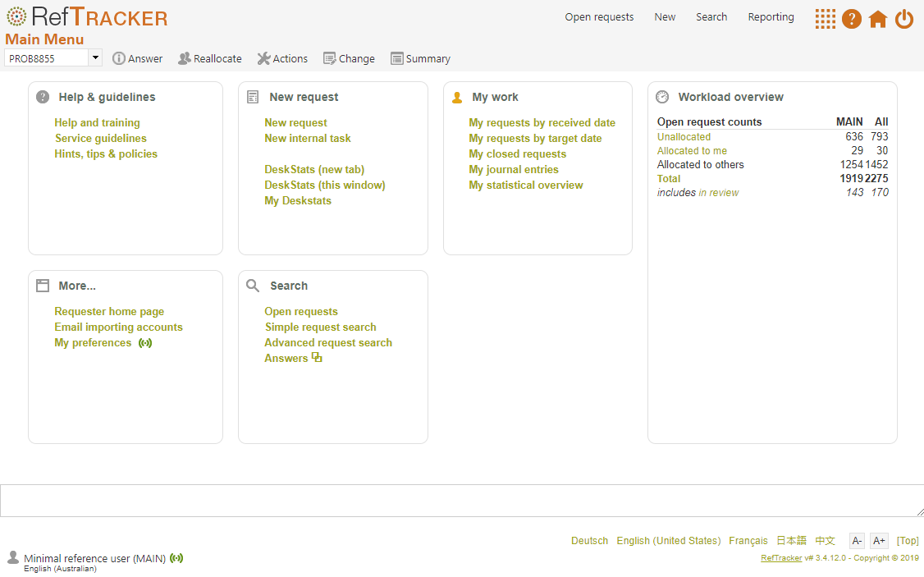Viewport: 924px width, 577px height.
Task: Click the Answer toolbar button
Action: 137,58
